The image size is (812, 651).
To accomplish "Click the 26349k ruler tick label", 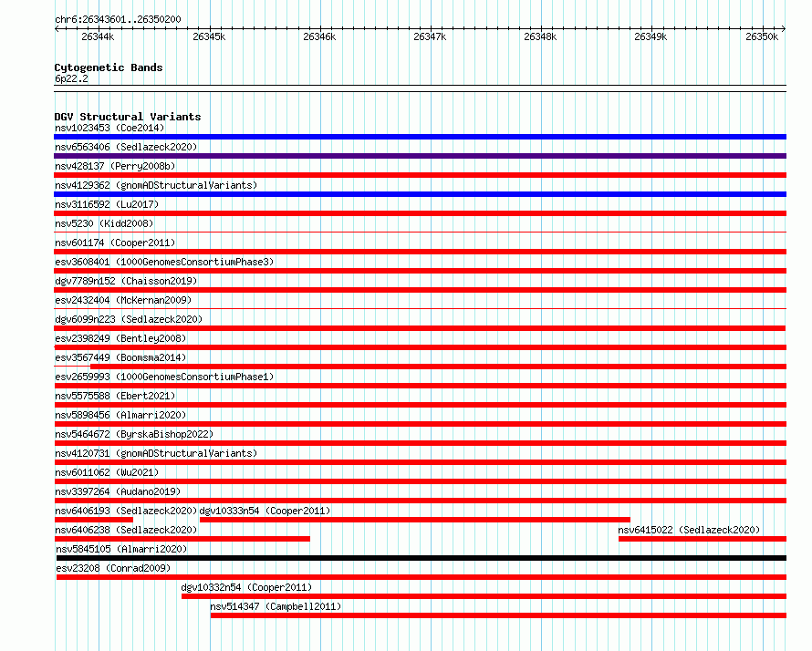I will click(651, 36).
